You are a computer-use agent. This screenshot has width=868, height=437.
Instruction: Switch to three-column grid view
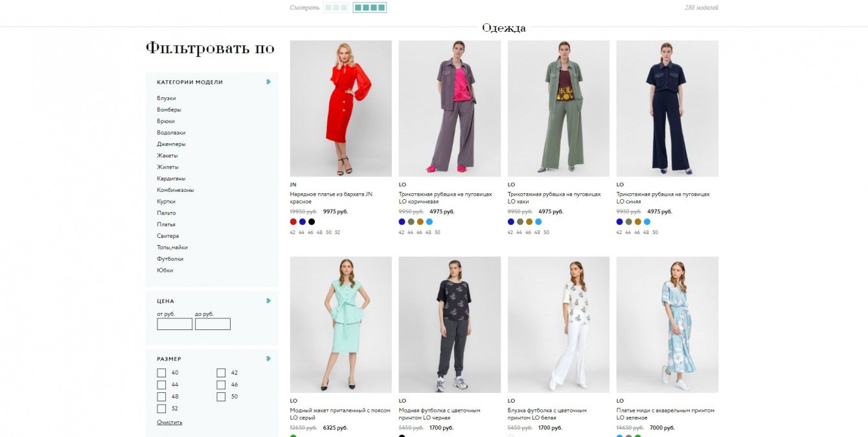(x=336, y=8)
